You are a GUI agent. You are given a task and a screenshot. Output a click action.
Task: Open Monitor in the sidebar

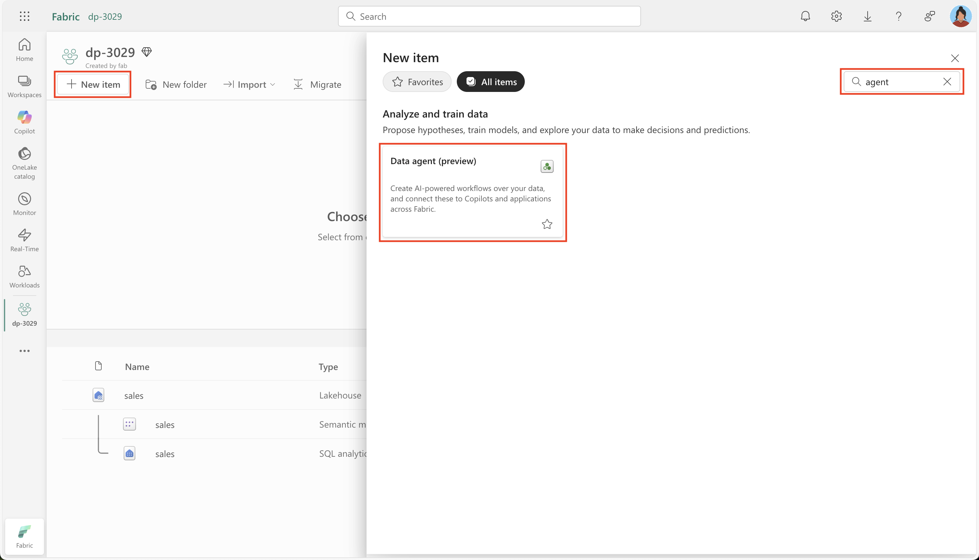[25, 204]
